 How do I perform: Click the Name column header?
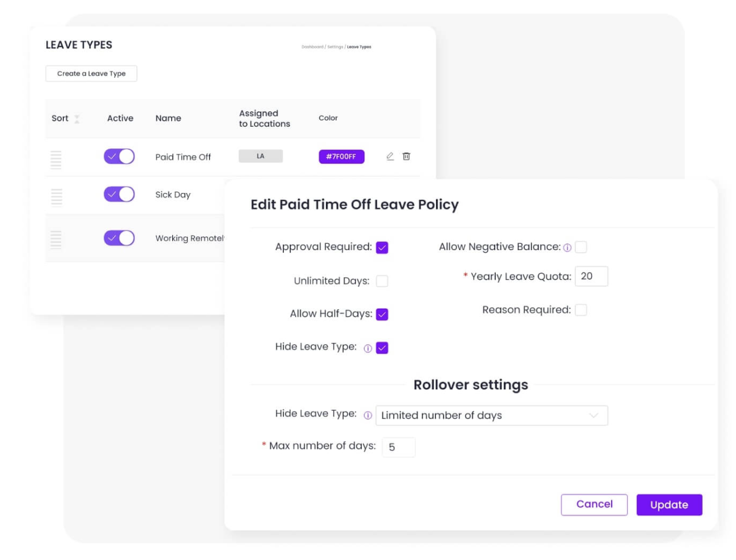click(x=168, y=118)
